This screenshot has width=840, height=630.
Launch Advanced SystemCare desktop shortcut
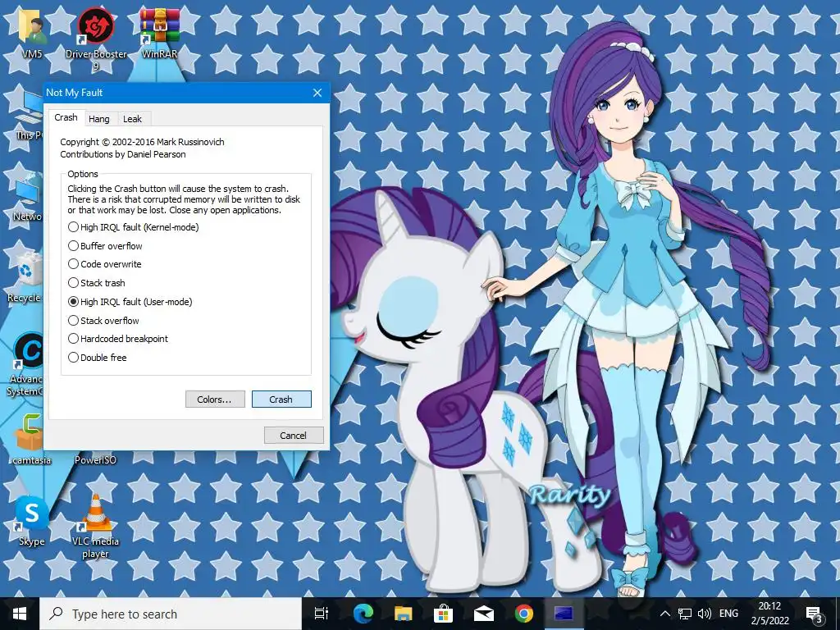25,364
